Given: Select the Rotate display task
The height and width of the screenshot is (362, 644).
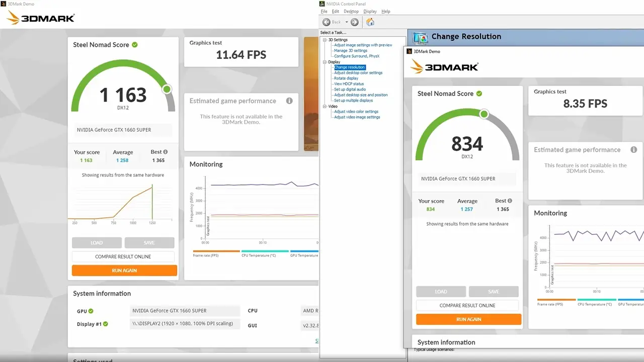Looking at the screenshot, I should 346,78.
